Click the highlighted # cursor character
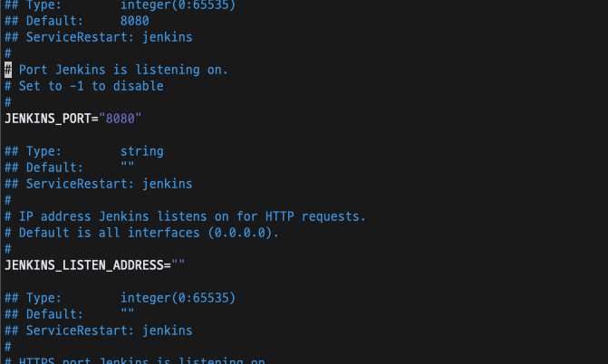The height and width of the screenshot is (364, 608). tap(8, 70)
